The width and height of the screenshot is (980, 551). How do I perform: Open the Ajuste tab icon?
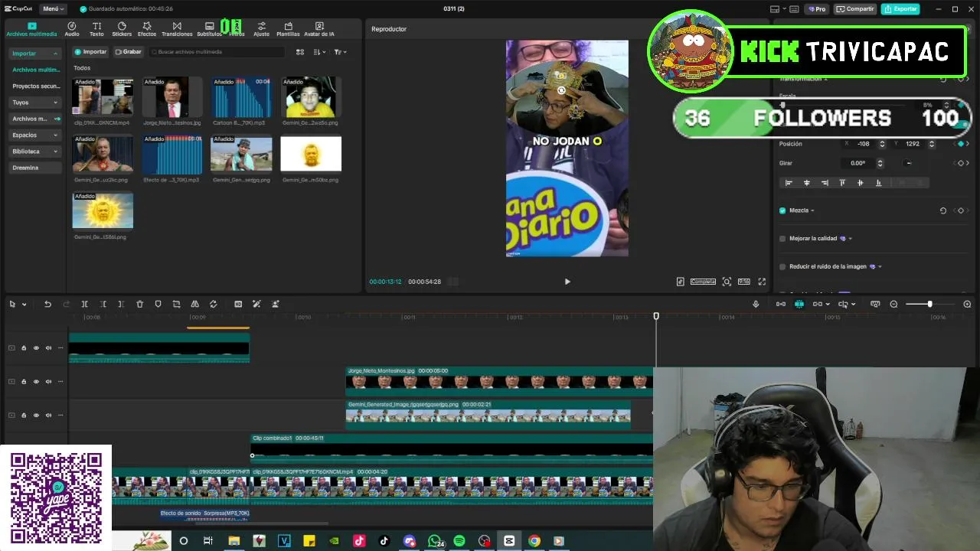click(262, 26)
